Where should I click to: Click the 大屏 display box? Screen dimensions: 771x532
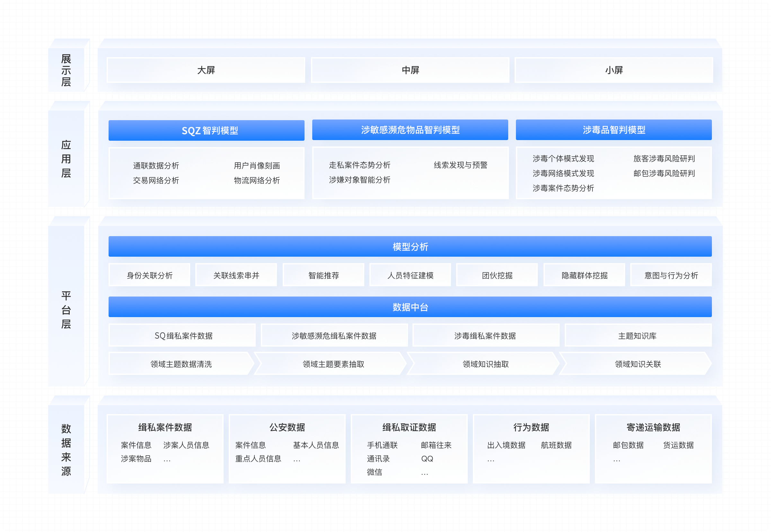coord(206,70)
